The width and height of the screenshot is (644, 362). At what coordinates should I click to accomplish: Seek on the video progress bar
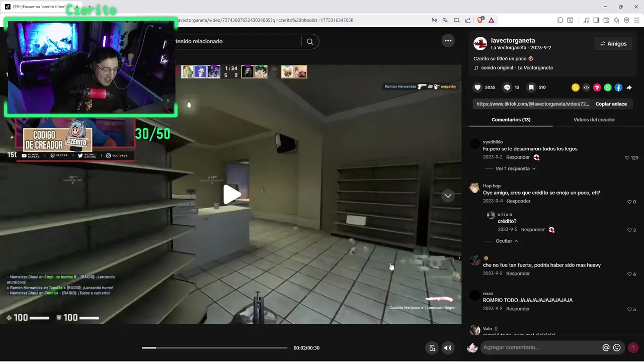[x=214, y=348]
